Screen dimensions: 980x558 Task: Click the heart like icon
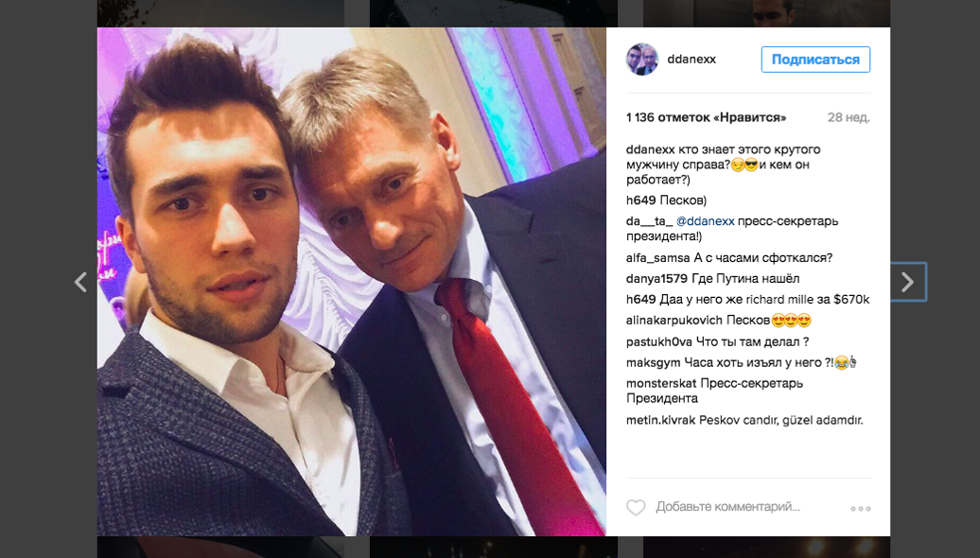[x=636, y=507]
